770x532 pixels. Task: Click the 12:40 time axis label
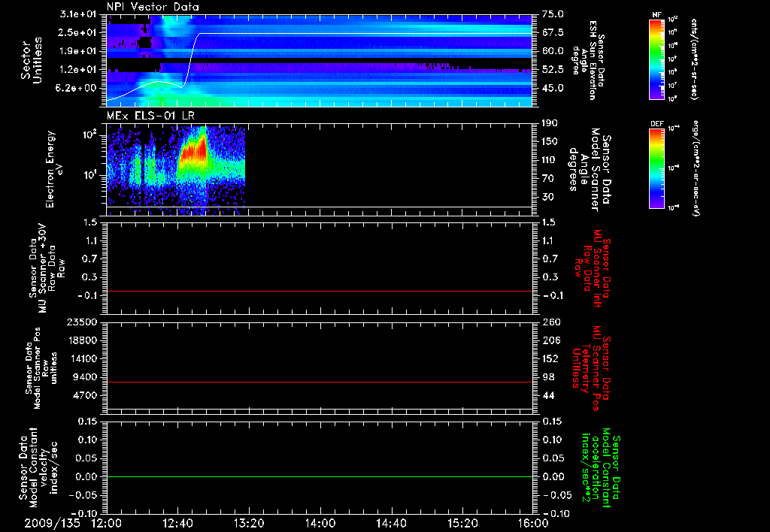(177, 523)
